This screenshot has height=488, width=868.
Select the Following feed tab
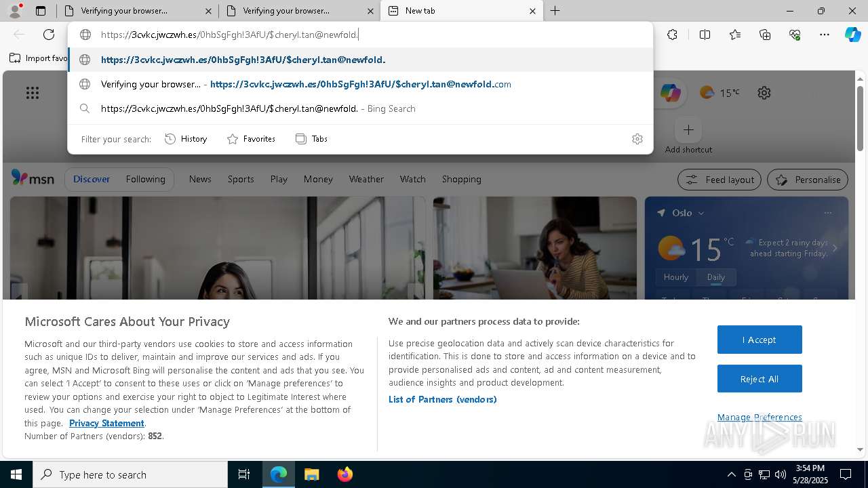click(x=145, y=179)
